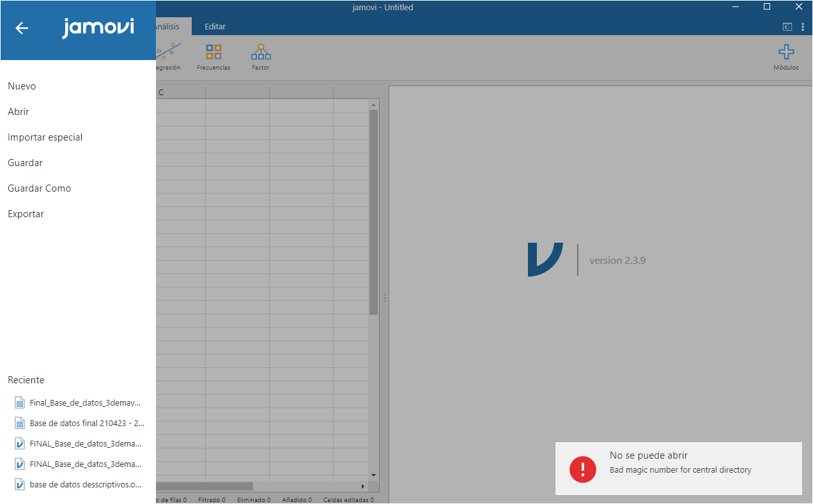Click the horizontal scrollbar thumb of the data grid

pyautogui.click(x=205, y=486)
